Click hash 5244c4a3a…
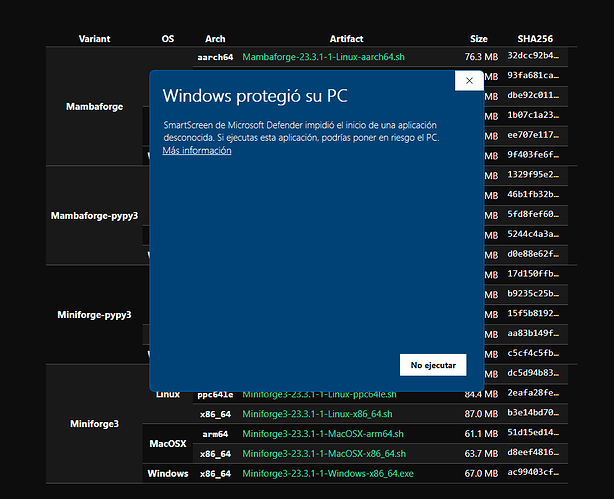The height and width of the screenshot is (499, 614). pos(533,234)
